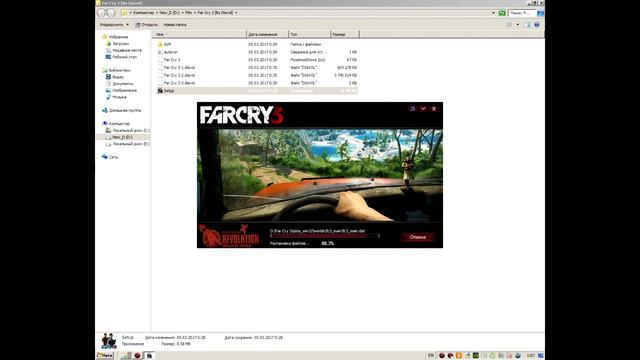
Task: Open the view options dropdown arrow
Action: [x=518, y=25]
